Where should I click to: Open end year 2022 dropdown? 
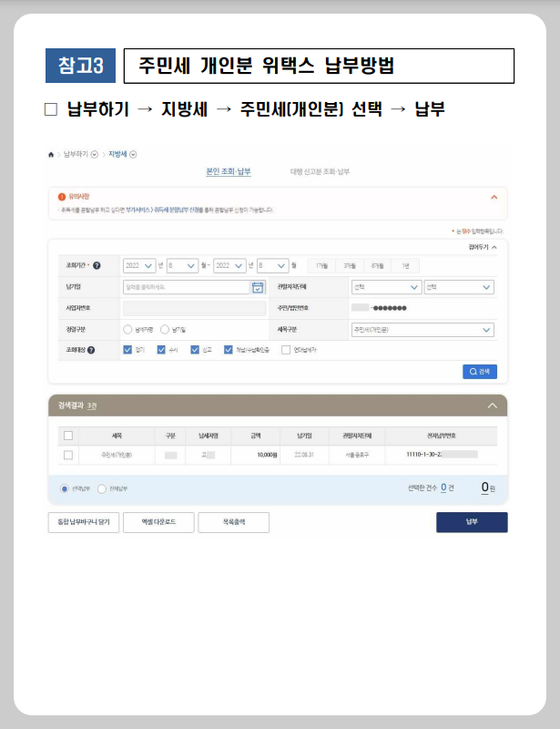click(x=229, y=265)
